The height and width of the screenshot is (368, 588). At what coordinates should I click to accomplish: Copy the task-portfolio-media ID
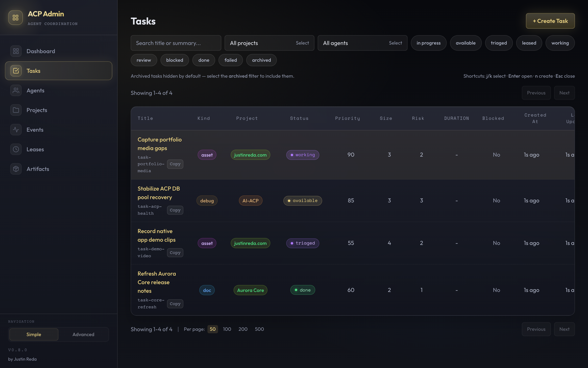coord(175,164)
